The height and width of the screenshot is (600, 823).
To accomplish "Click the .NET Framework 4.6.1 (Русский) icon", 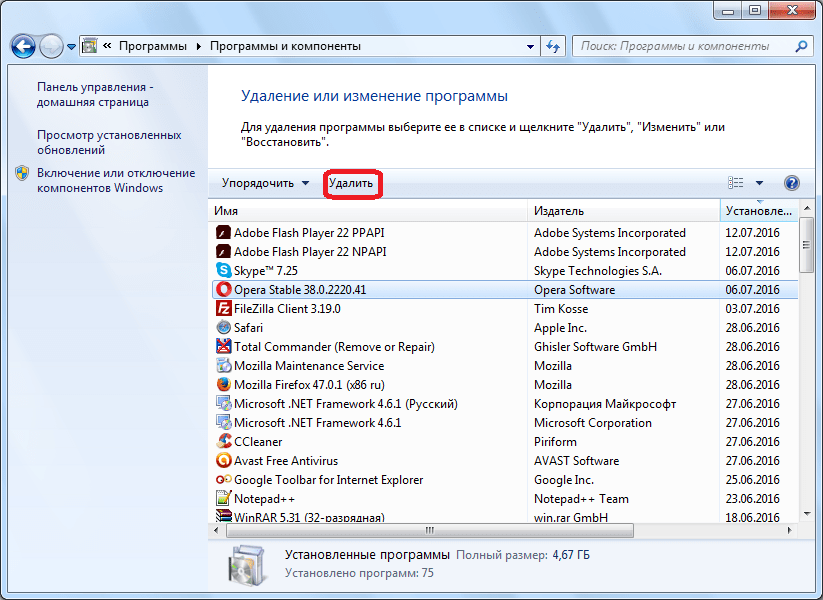I will (x=224, y=403).
